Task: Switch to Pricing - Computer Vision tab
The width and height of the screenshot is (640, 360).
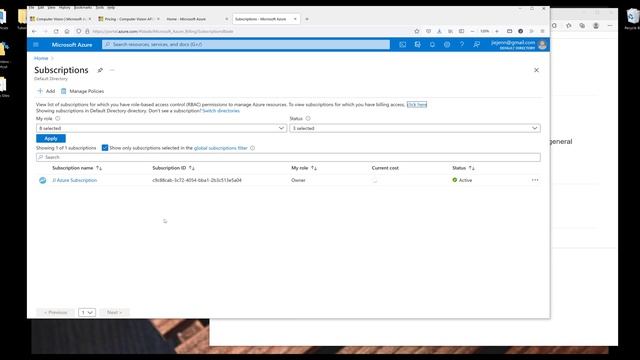Action: pyautogui.click(x=128, y=19)
